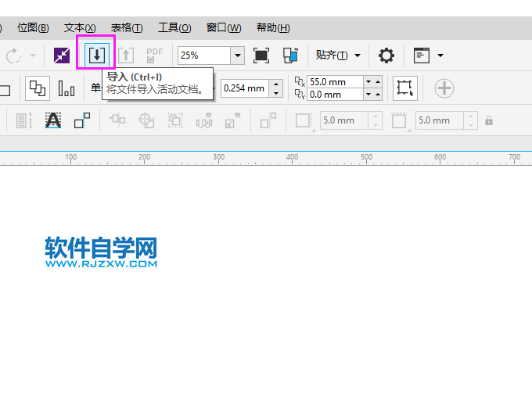Click the Publish to PDF icon
Image resolution: width=532 pixels, height=394 pixels.
click(x=154, y=56)
